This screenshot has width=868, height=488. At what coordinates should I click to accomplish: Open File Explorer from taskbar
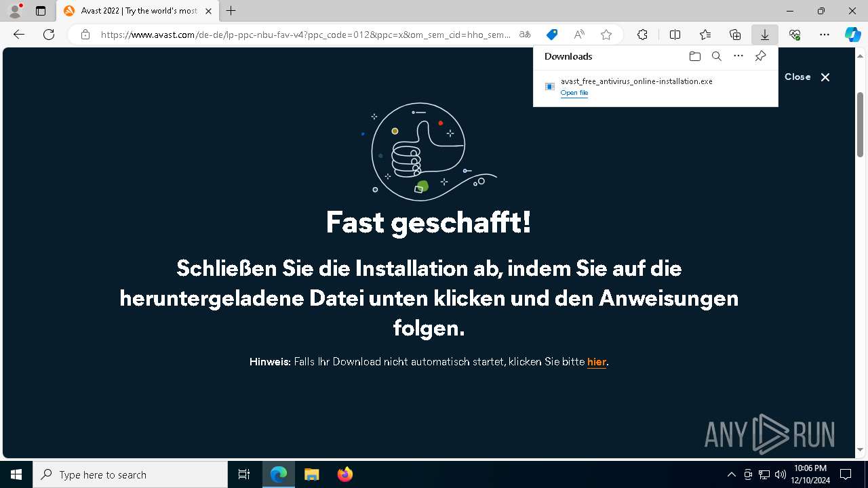(x=312, y=474)
